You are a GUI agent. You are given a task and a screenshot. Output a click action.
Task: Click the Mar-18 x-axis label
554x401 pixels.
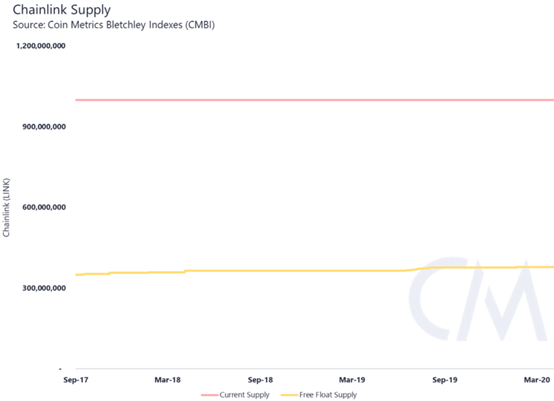167,380
